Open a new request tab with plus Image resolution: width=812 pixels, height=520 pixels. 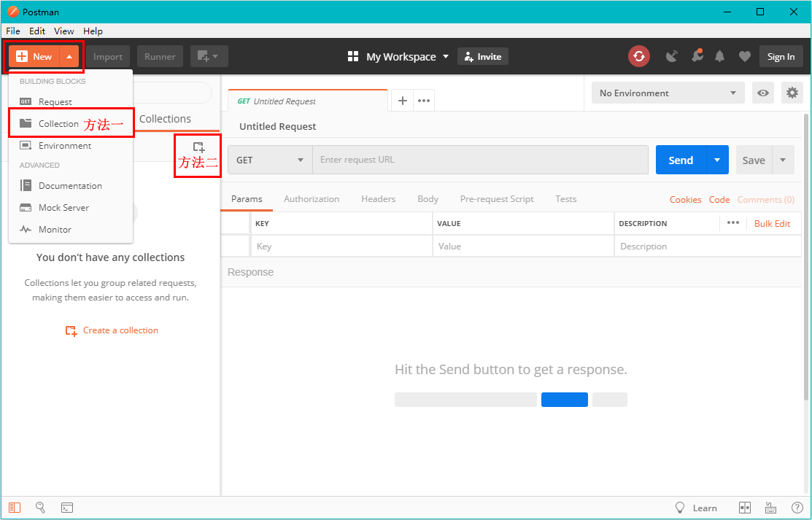[403, 101]
